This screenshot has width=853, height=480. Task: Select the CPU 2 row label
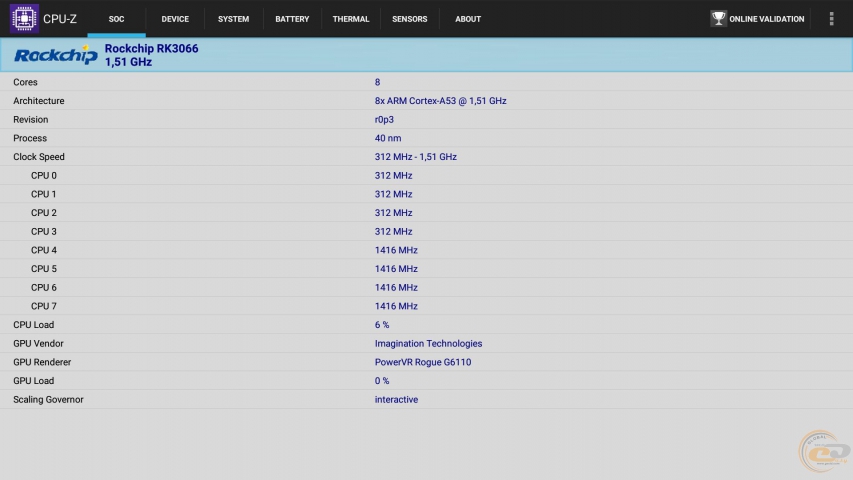(44, 213)
